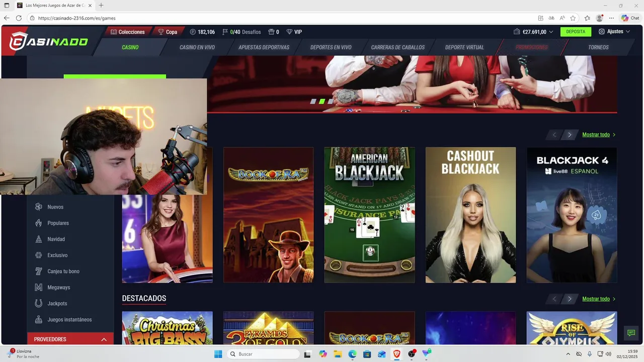Click the Casinado logo
Screen dimensions: 644x362
coord(49,41)
